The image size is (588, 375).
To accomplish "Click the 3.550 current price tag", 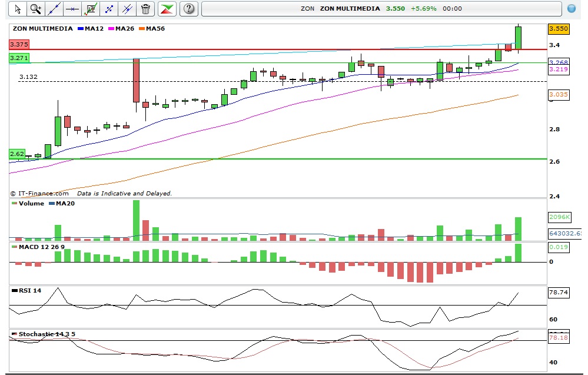I will [x=559, y=29].
